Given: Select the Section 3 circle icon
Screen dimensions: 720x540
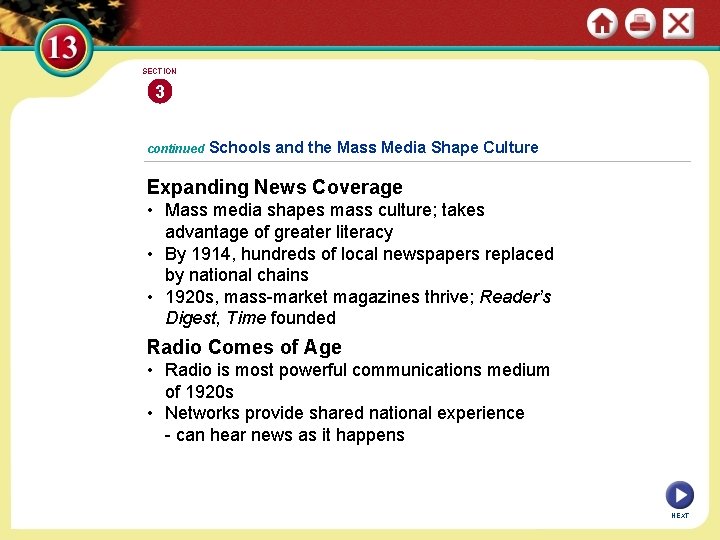Looking at the screenshot, I should click(160, 91).
